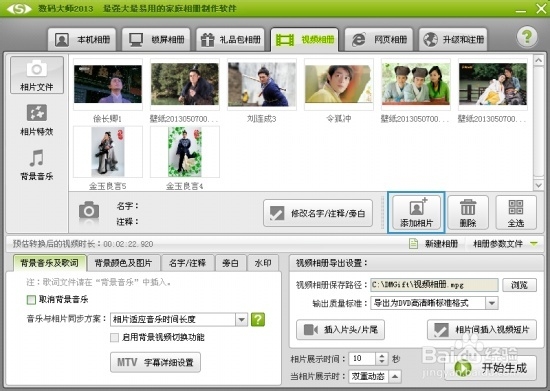Open the 本机相册 tab

82,40
